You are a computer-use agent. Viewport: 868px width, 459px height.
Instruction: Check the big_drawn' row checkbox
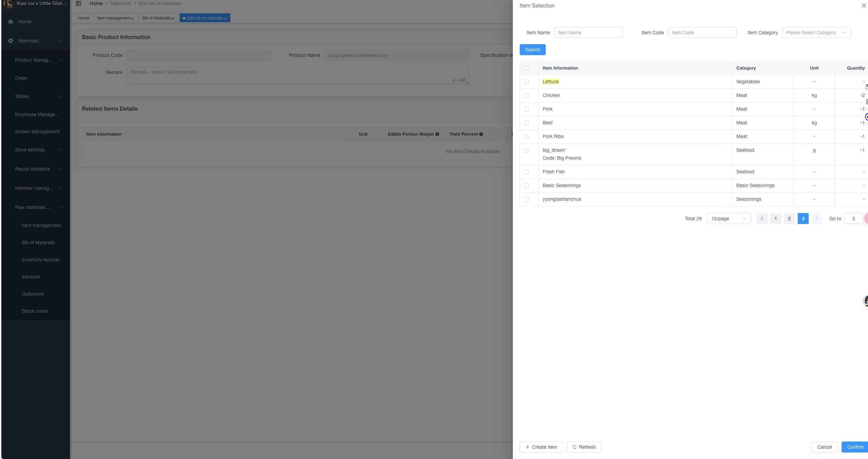coord(526,150)
